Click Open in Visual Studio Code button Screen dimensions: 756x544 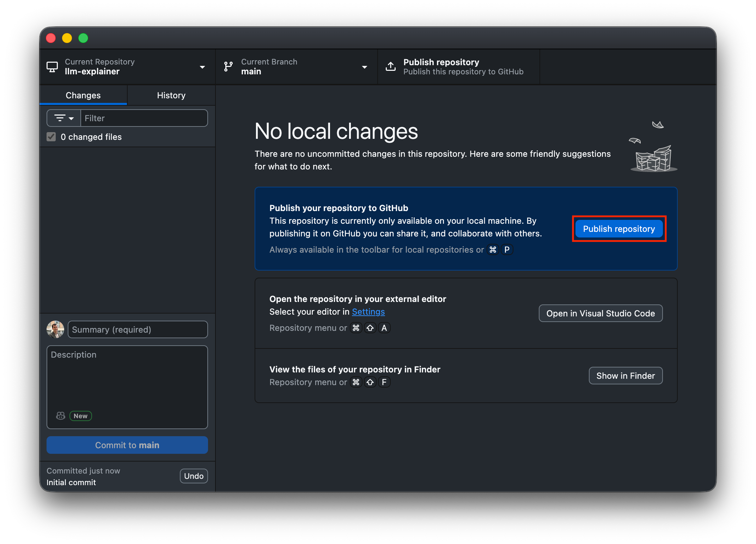tap(600, 313)
